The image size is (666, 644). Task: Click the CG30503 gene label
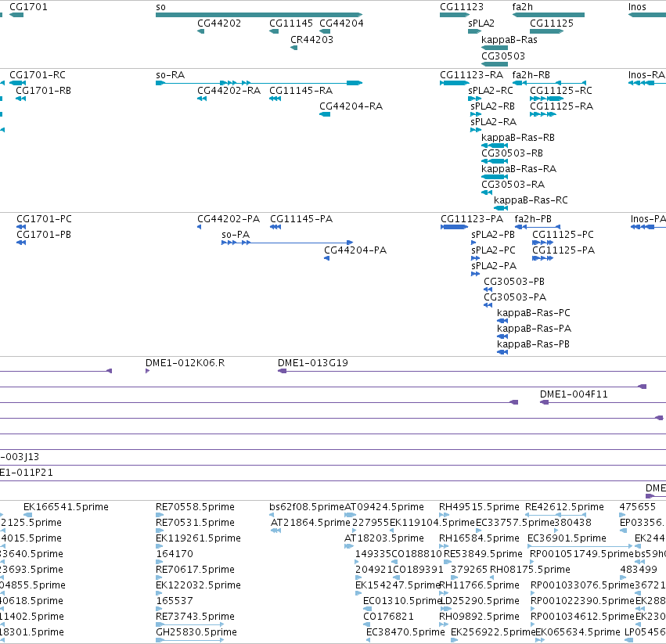[503, 56]
